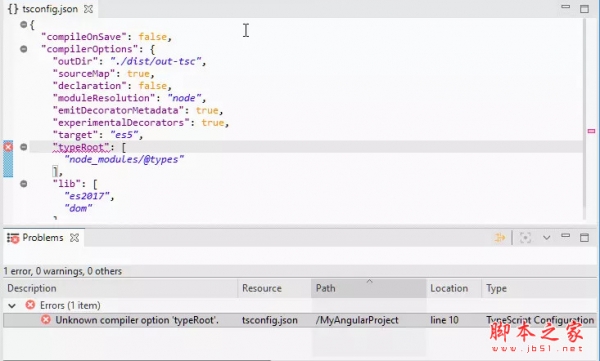Maximize the editor pane

(x=584, y=9)
